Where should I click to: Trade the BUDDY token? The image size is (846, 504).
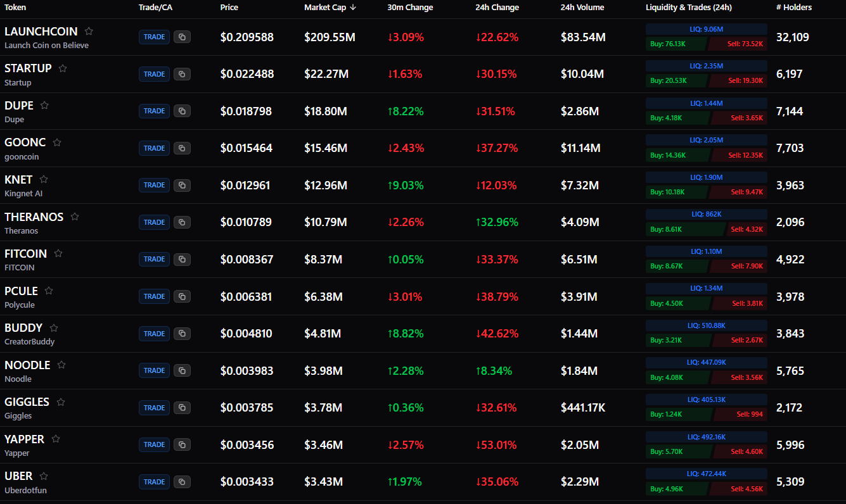[154, 334]
